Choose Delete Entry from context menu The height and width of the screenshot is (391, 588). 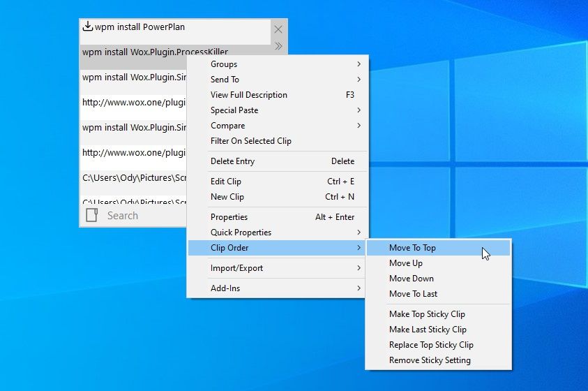coord(278,161)
